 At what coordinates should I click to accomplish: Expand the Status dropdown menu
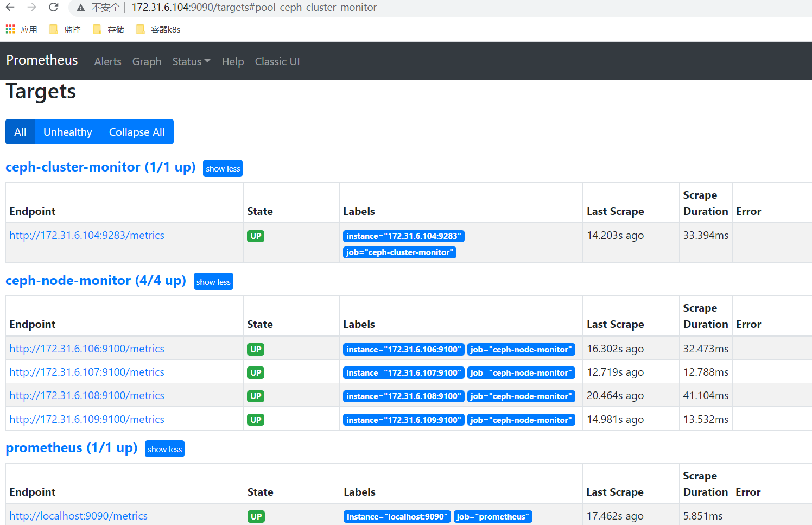(x=191, y=61)
